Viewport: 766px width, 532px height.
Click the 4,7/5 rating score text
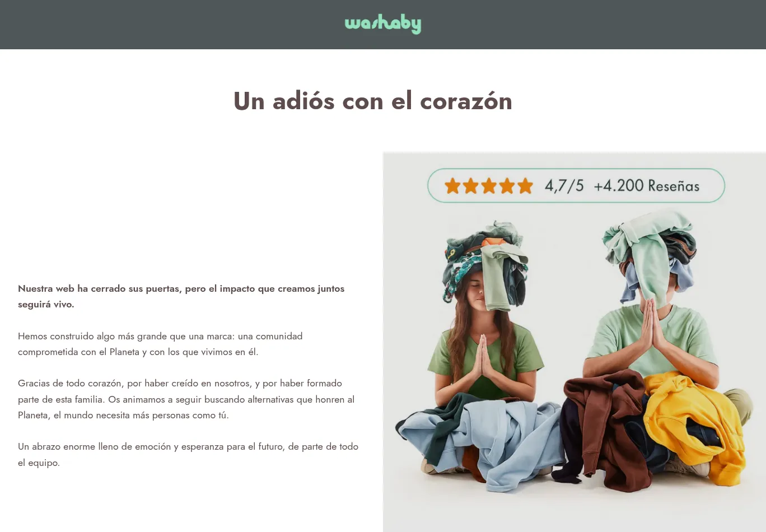click(x=564, y=186)
